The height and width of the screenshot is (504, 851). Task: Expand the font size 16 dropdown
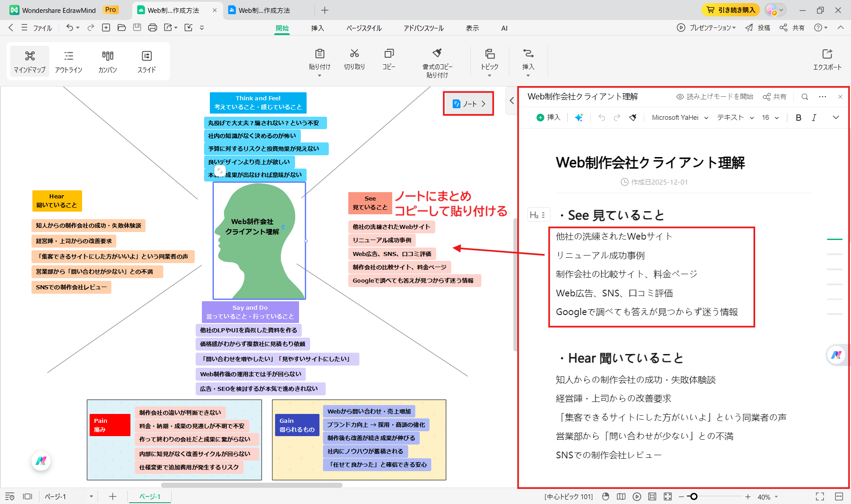tap(770, 118)
